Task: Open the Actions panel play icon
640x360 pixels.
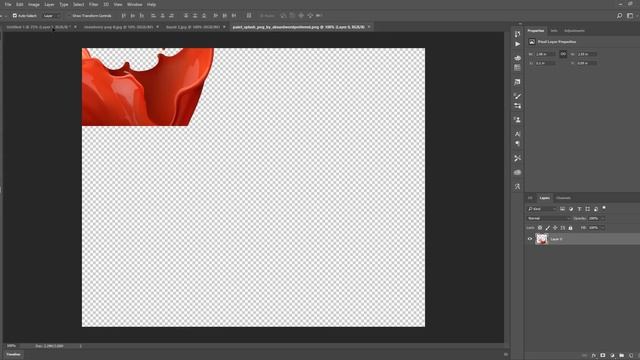Action: point(518,44)
